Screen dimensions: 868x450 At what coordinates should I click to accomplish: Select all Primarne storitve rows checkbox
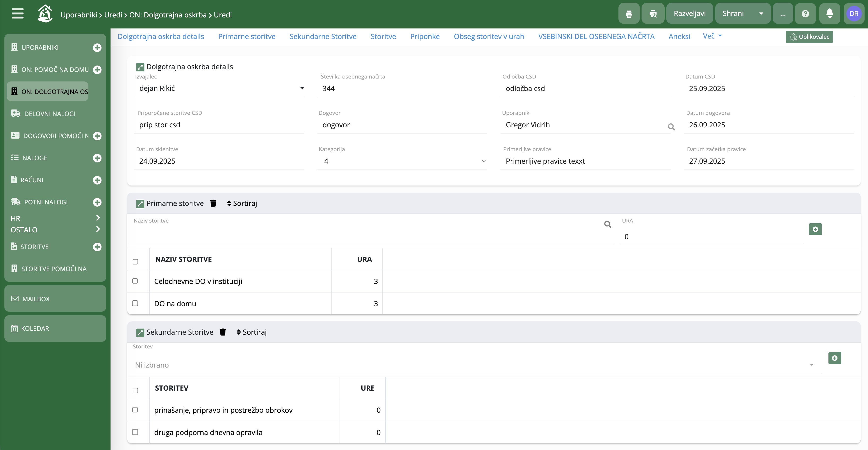pos(136,262)
